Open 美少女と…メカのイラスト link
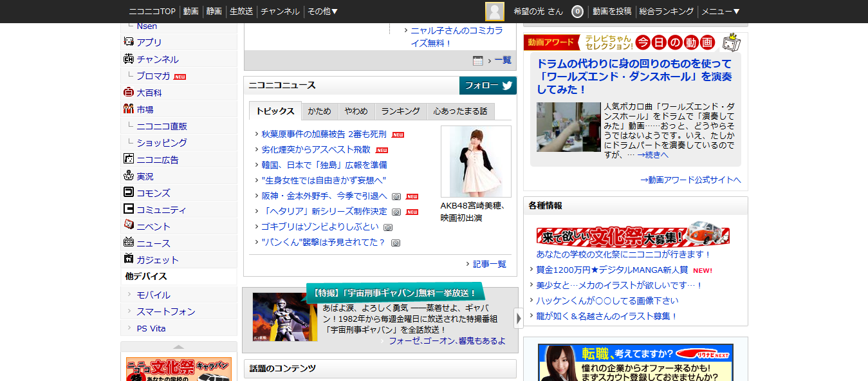 pyautogui.click(x=620, y=285)
